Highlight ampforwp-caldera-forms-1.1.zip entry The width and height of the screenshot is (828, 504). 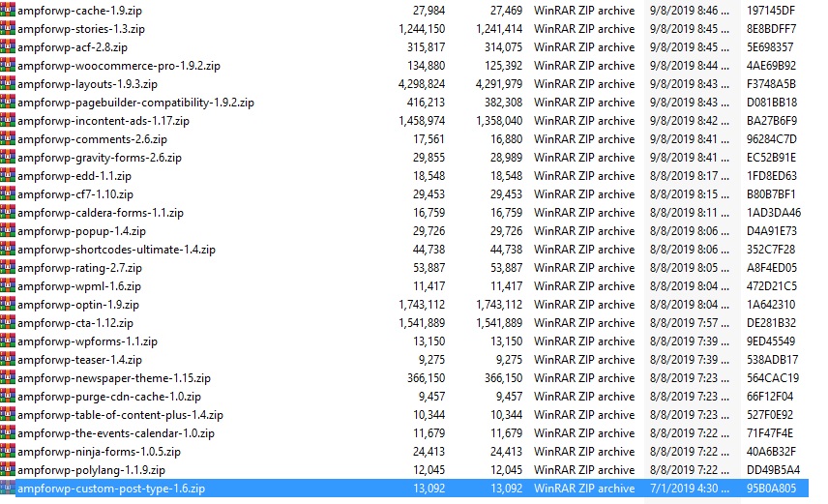(x=95, y=213)
